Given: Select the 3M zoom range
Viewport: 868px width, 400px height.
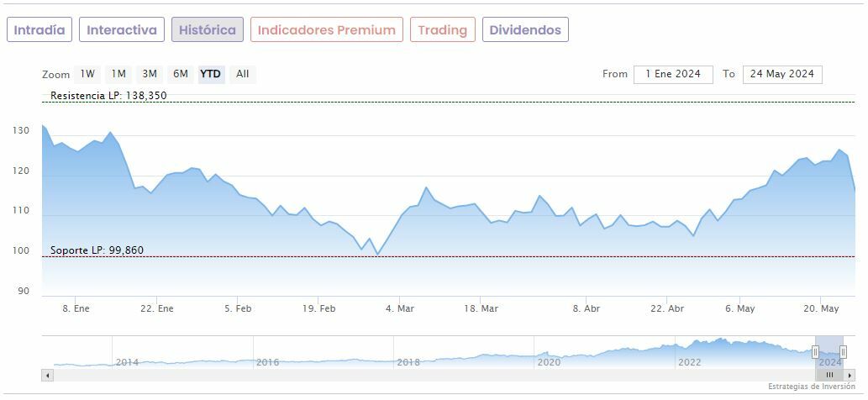Looking at the screenshot, I should 150,74.
